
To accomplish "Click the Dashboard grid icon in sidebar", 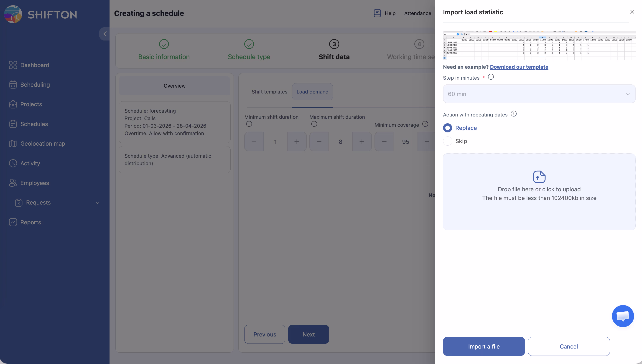I will pos(13,65).
